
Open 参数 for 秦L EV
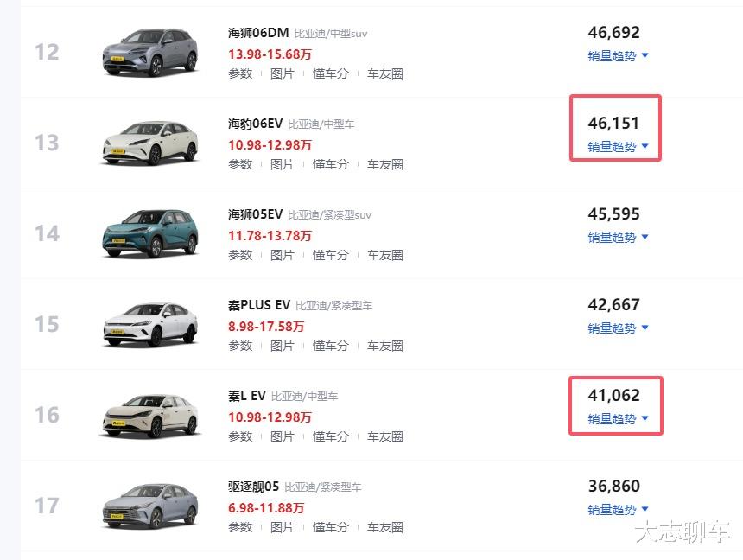240,437
